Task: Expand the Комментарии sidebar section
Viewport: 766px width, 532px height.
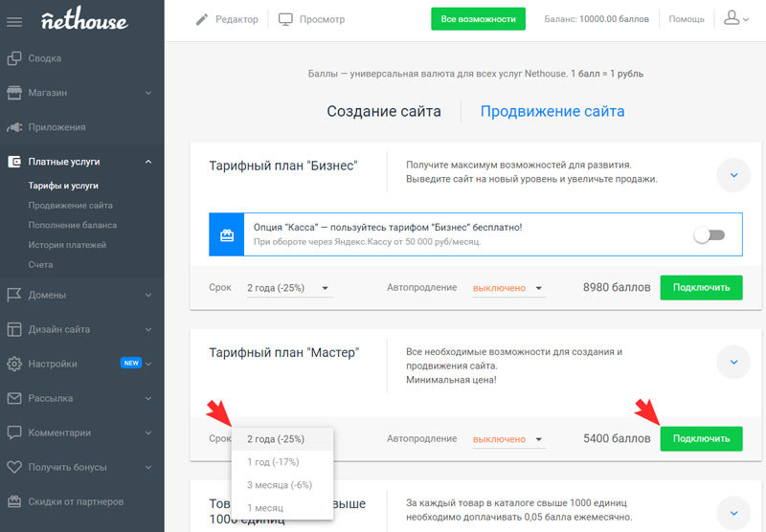Action: pyautogui.click(x=148, y=432)
